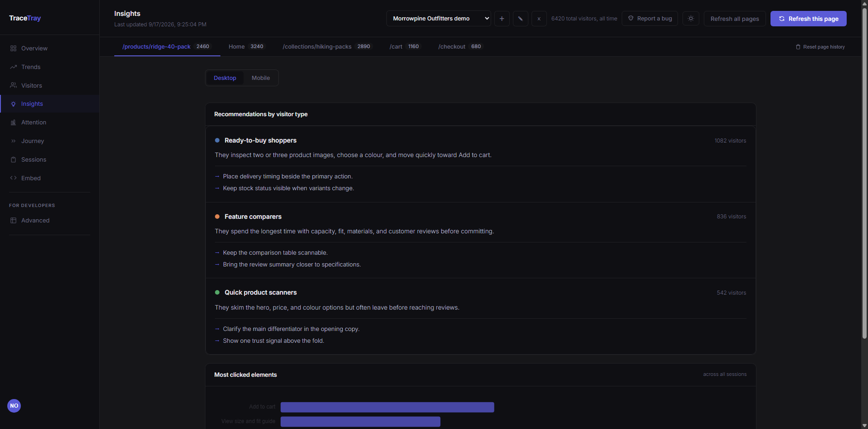Click the 1082 visitors count
Image resolution: width=868 pixels, height=429 pixels.
[x=730, y=141]
